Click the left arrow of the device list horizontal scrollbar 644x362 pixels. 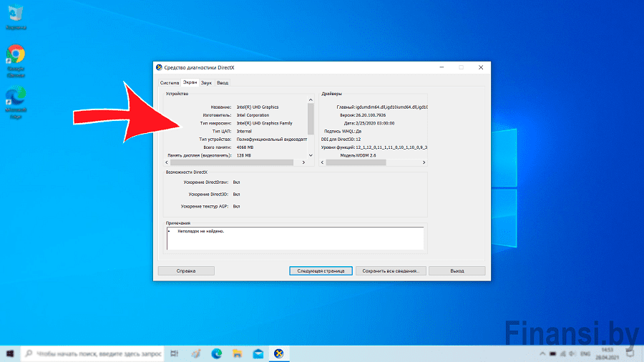167,162
